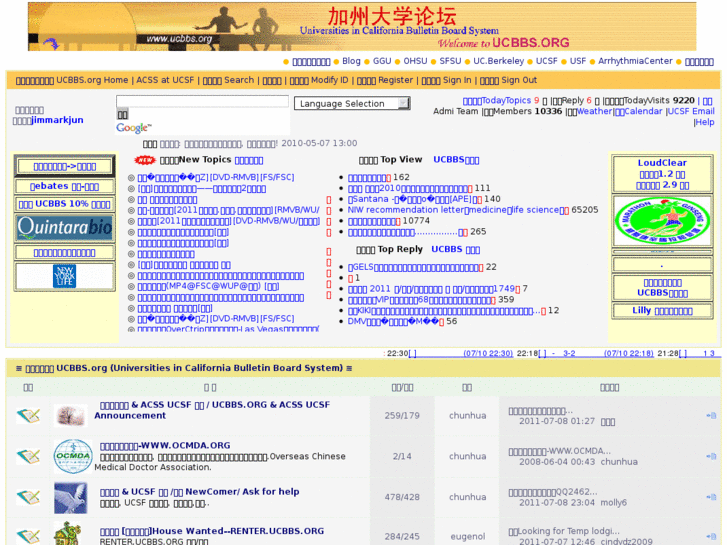This screenshot has height=545, width=727.
Task: Open the UCBBS link next to Top View
Action: point(456,160)
